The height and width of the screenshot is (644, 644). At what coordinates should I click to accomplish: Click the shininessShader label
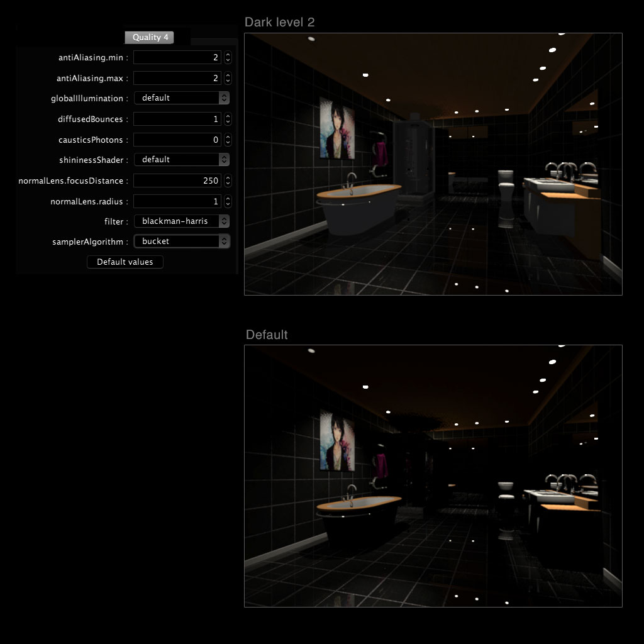click(94, 160)
